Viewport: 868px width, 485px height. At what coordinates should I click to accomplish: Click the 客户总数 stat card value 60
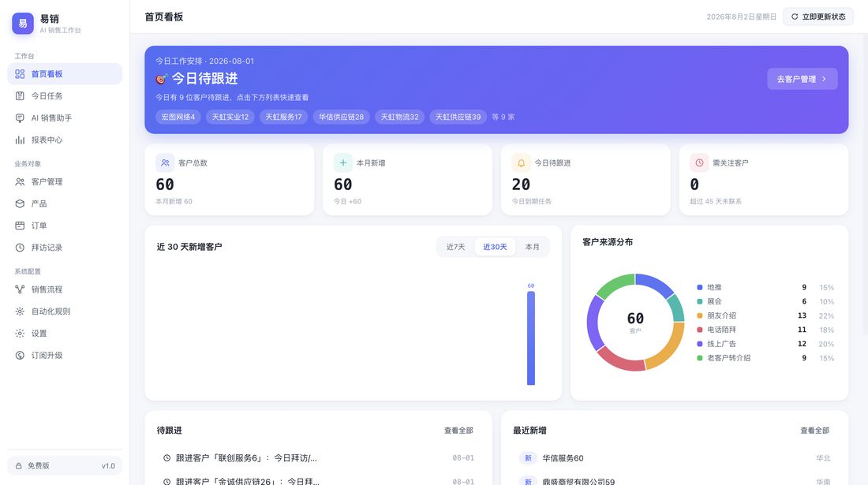point(165,185)
